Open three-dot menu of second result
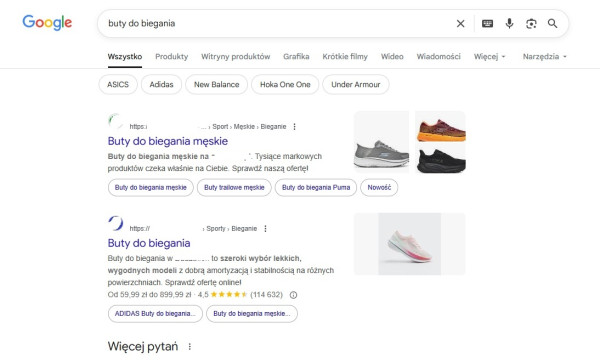 point(265,229)
